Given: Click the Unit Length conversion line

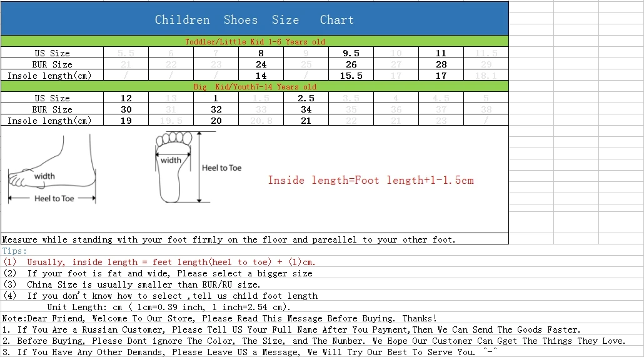Looking at the screenshot, I should (x=169, y=307).
